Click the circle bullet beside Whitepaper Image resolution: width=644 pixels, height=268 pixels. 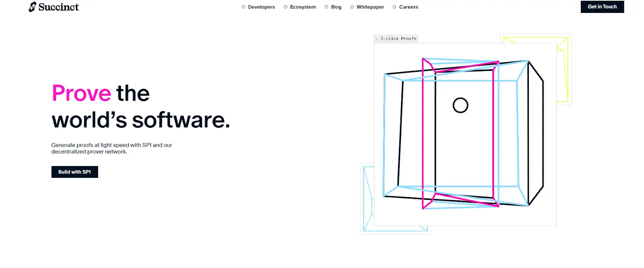tap(352, 7)
